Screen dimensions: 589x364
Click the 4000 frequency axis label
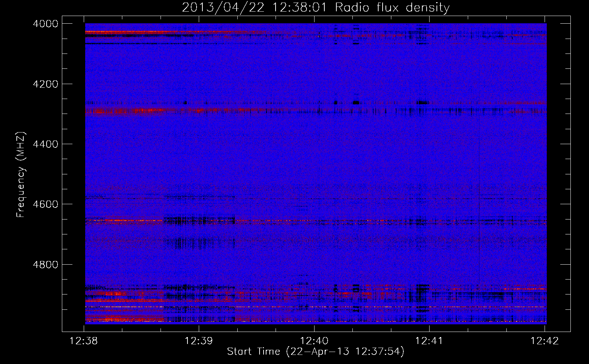[46, 24]
